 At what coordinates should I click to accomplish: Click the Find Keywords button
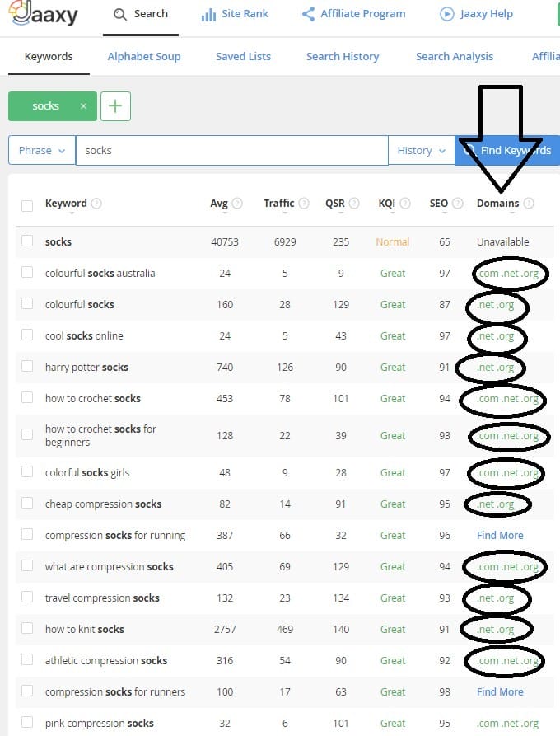click(x=507, y=150)
